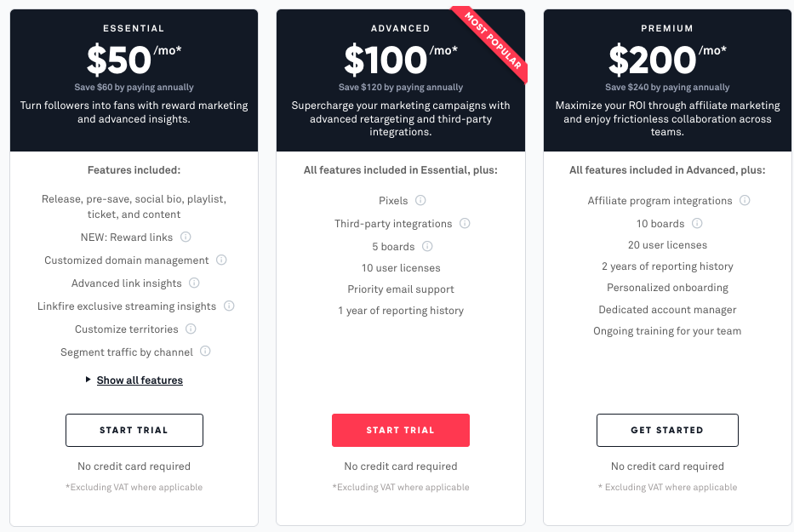Click info icon beside Pixels feature

pyautogui.click(x=420, y=200)
